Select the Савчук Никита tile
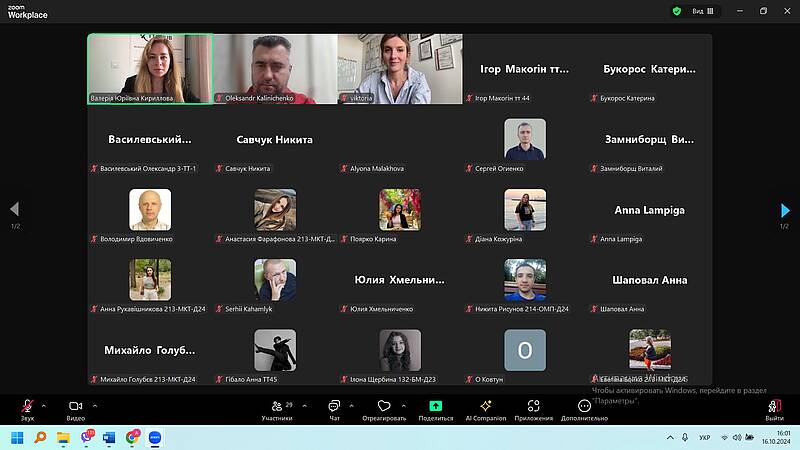Image resolution: width=800 pixels, height=450 pixels. (x=275, y=139)
